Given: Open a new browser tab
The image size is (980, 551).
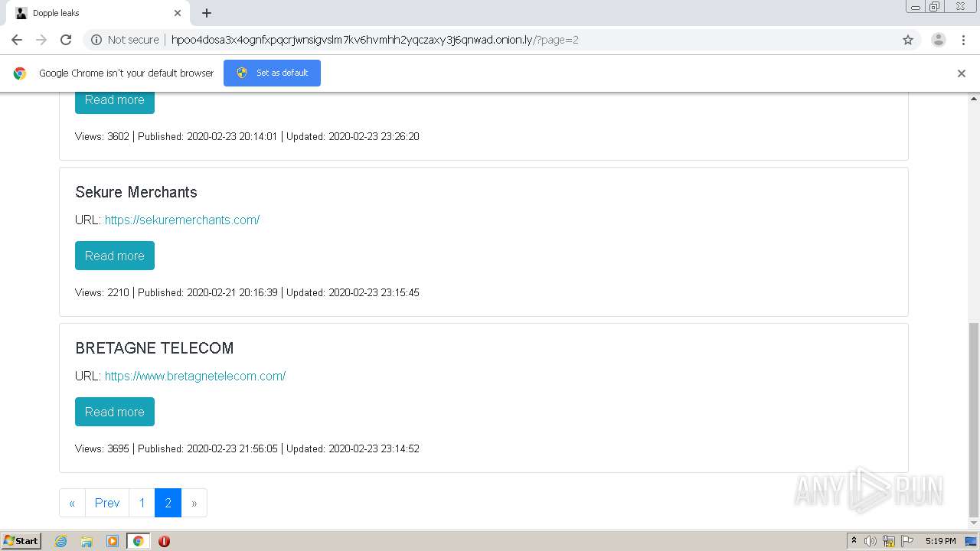Looking at the screenshot, I should [207, 13].
